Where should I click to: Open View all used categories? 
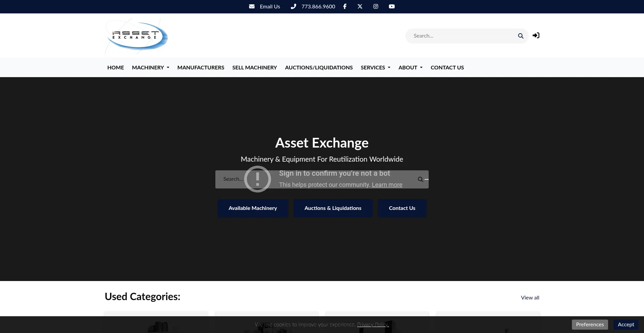click(530, 297)
